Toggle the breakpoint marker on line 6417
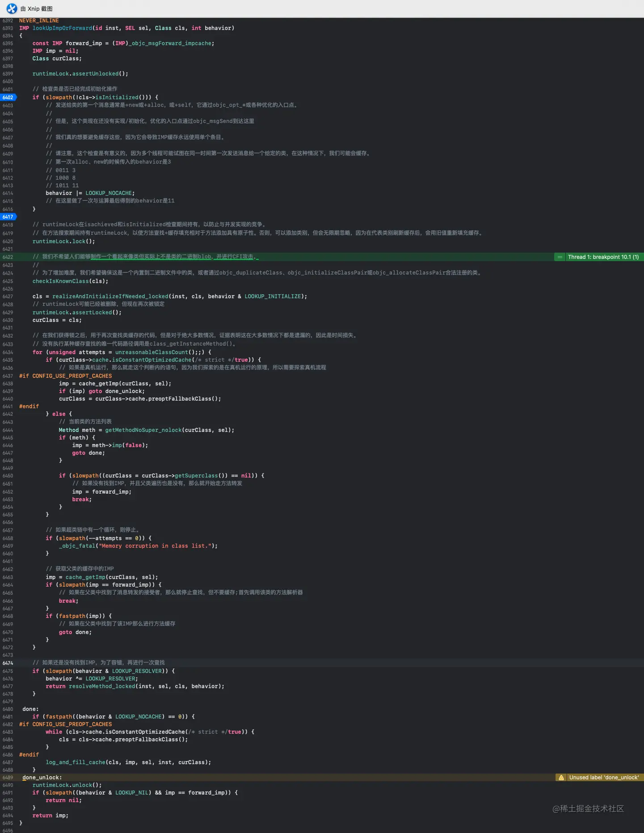 (8, 217)
